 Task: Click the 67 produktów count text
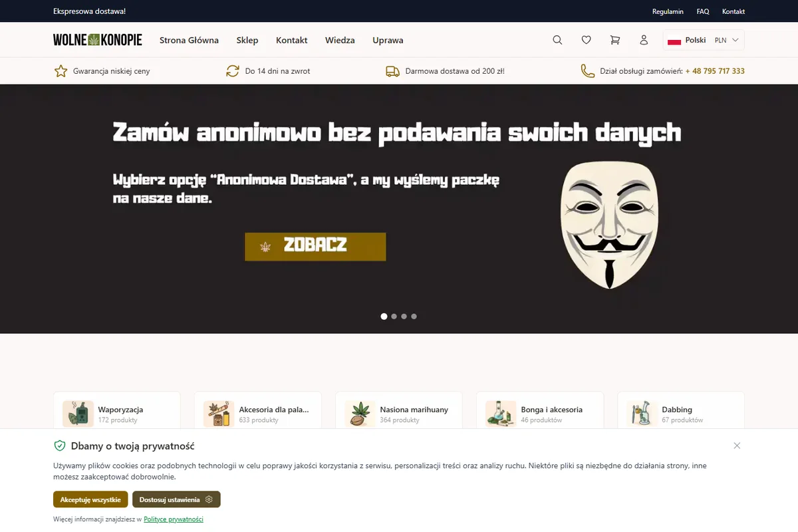pos(682,420)
